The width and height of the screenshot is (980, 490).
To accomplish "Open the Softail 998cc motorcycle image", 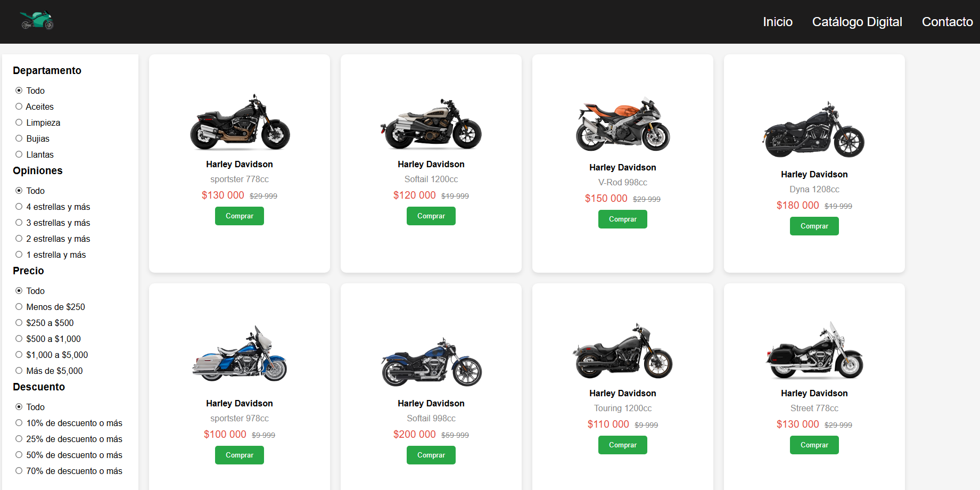I will (431, 362).
